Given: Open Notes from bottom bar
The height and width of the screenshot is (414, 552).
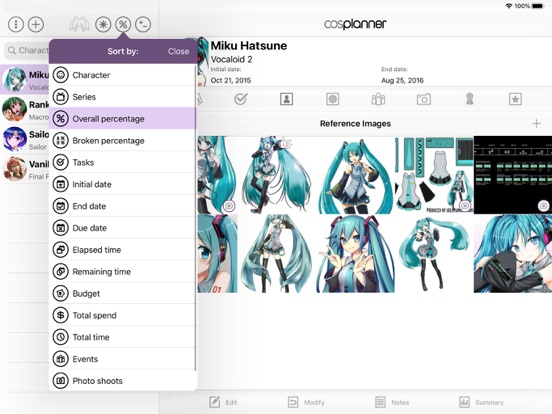Looking at the screenshot, I should point(392,402).
